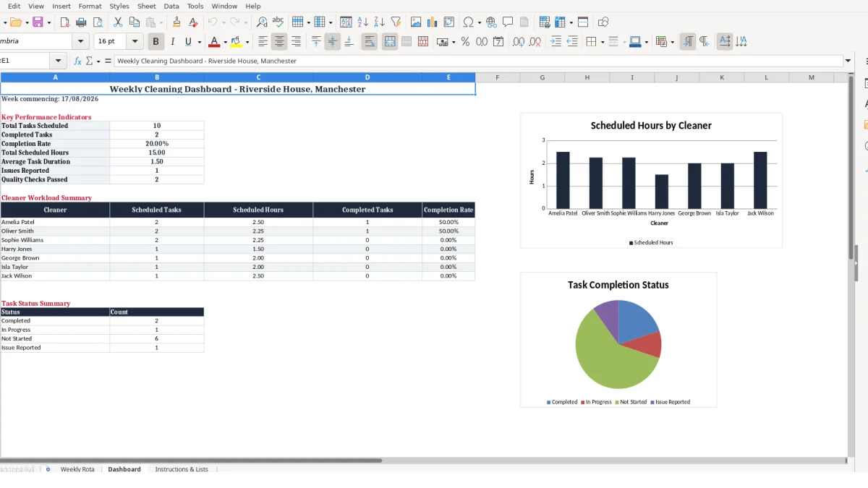Click the Sort dialog icon

(x=346, y=22)
